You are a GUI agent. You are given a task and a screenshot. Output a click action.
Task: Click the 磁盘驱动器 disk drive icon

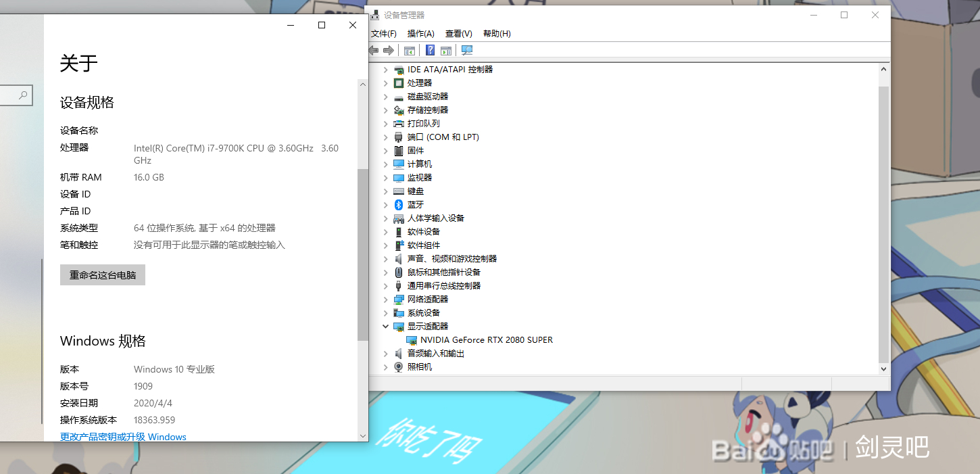[x=399, y=97]
